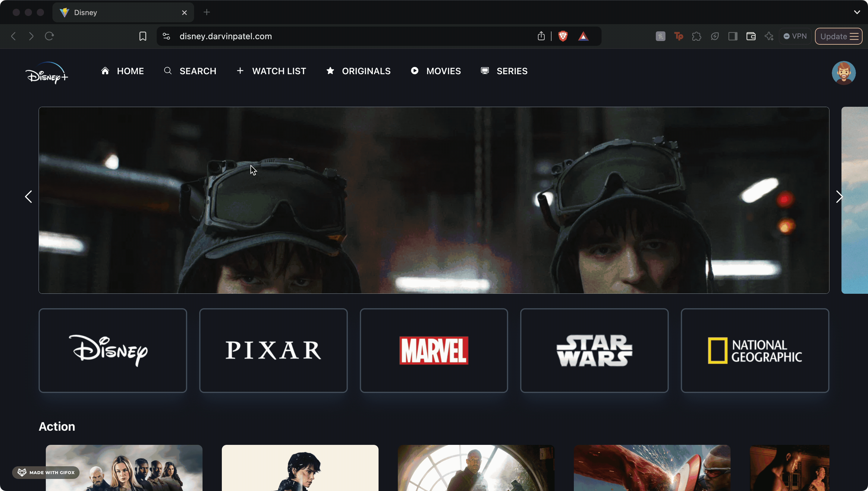Viewport: 868px width, 491px height.
Task: Toggle the Brave VPN button
Action: click(x=795, y=36)
